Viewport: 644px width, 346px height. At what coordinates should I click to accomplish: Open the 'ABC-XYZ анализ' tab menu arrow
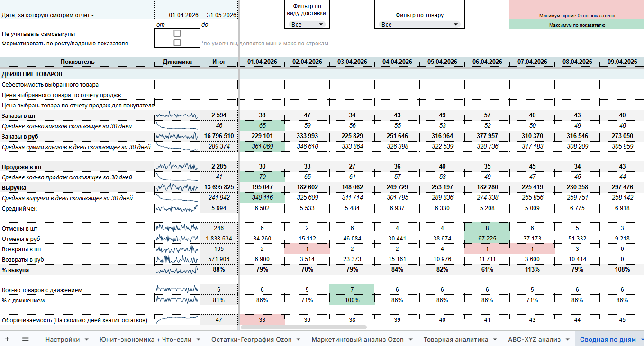point(567,339)
